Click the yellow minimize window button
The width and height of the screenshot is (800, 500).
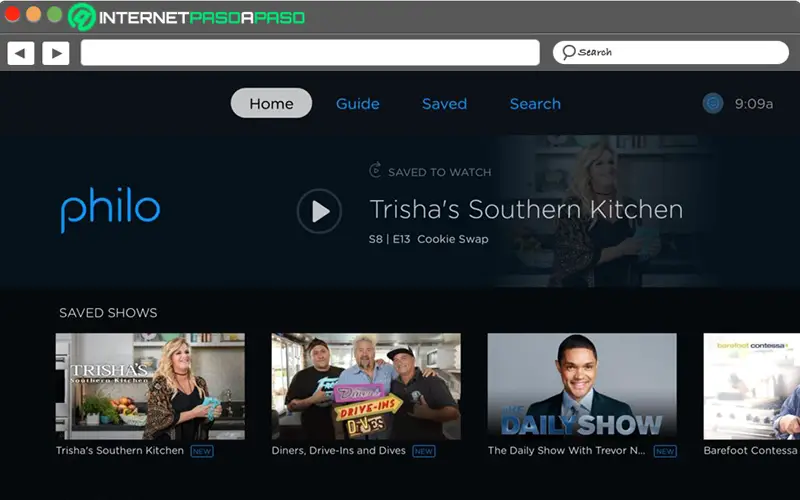coord(34,14)
